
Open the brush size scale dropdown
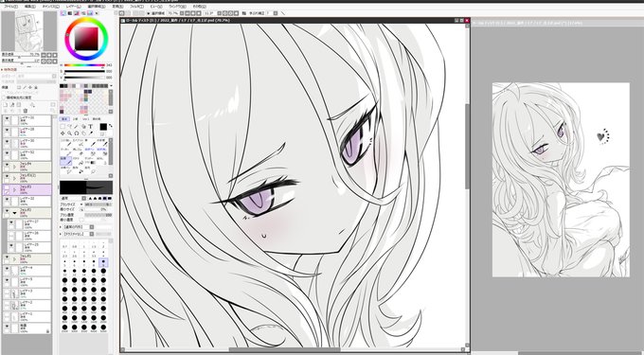(81, 204)
